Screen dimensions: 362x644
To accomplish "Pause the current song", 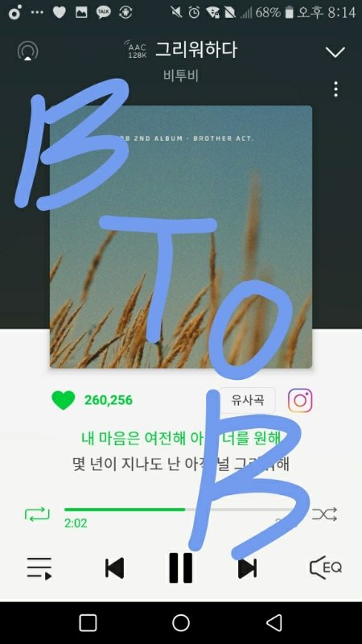I will click(181, 568).
